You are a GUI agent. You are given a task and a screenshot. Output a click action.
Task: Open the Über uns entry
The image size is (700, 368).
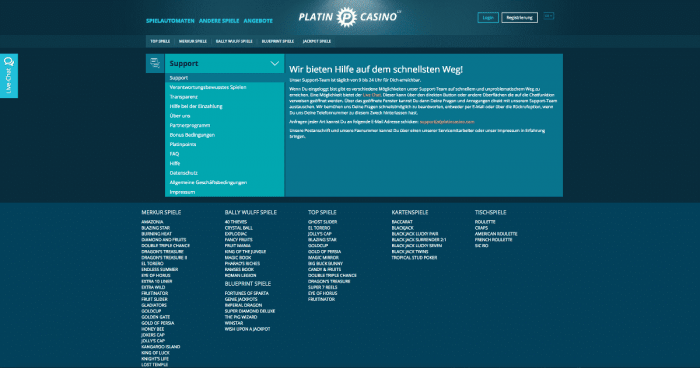click(179, 116)
